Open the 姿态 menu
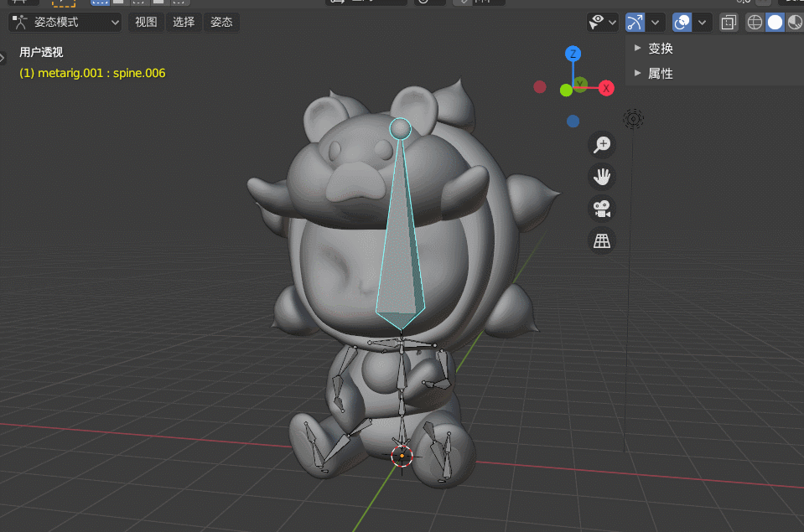Screen dimensions: 804x532 point(221,22)
